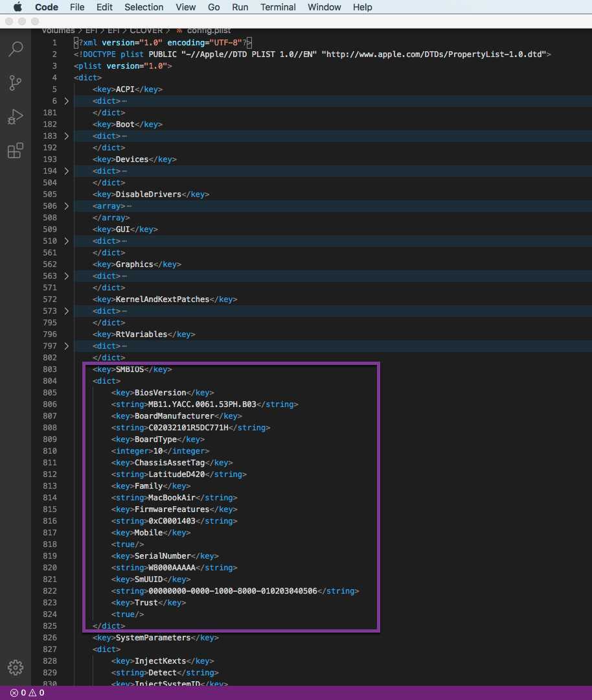592x700 pixels.
Task: Expand the folded dict at line 797
Action: (x=67, y=346)
